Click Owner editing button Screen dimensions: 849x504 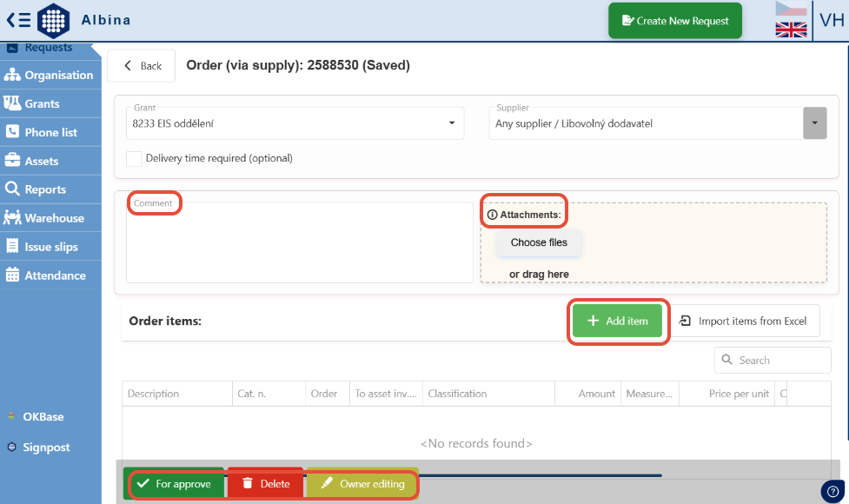362,483
